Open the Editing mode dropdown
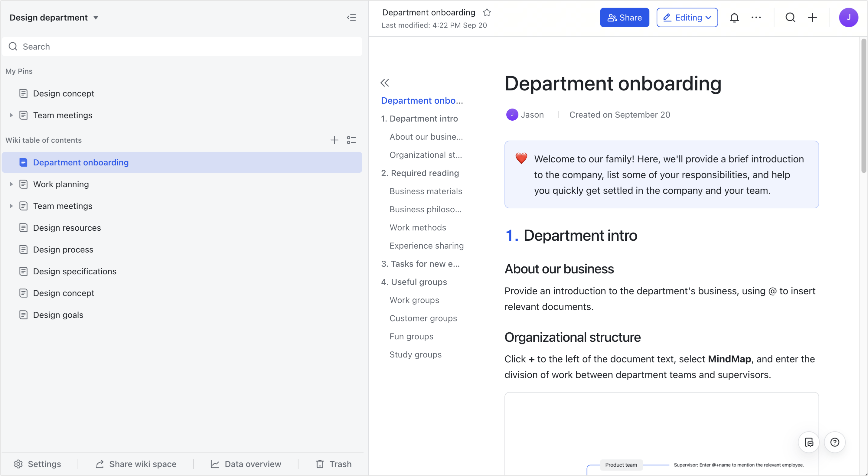This screenshot has height=476, width=868. tap(687, 18)
